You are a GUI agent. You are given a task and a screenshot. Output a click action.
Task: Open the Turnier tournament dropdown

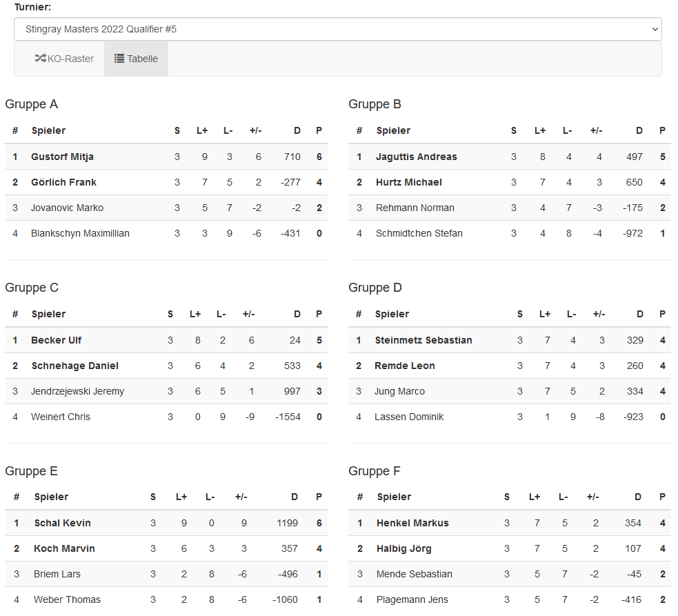click(x=337, y=29)
